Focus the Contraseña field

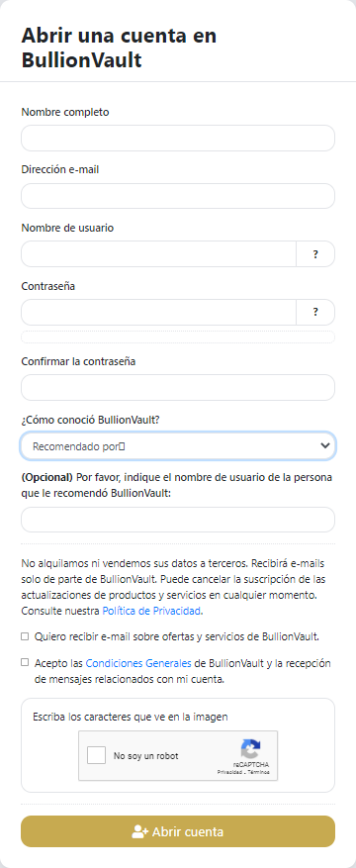(158, 312)
